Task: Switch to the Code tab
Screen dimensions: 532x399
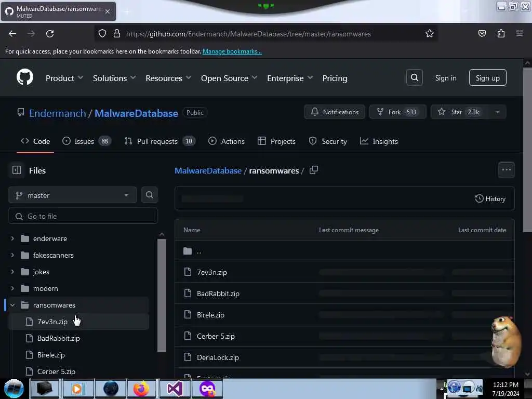Action: pos(35,141)
